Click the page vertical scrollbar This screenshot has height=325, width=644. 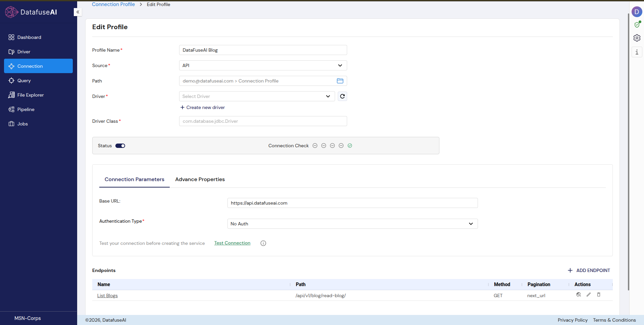click(628, 152)
